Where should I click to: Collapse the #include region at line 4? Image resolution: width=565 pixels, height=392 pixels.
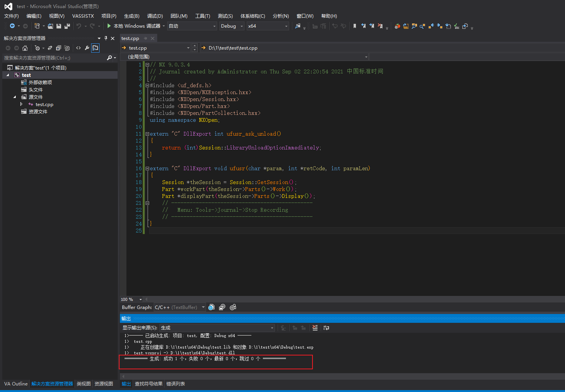pos(147,85)
